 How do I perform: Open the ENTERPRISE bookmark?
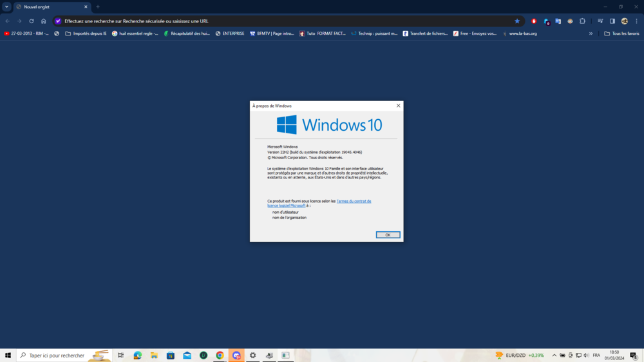click(230, 33)
